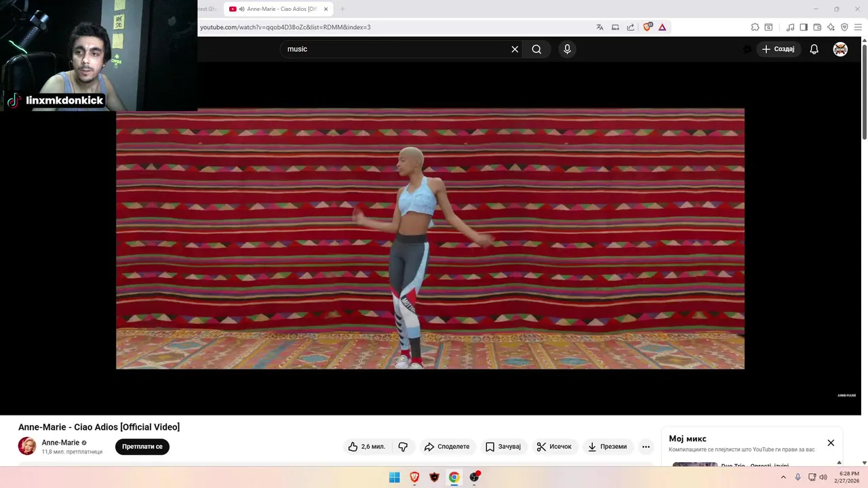868x488 pixels.
Task: Open volume control in system tray
Action: 823,477
